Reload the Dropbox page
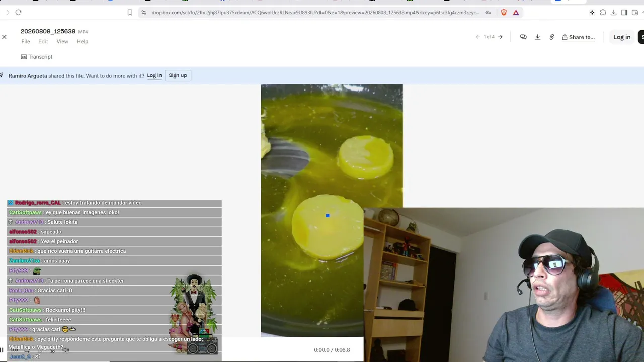 (x=18, y=12)
